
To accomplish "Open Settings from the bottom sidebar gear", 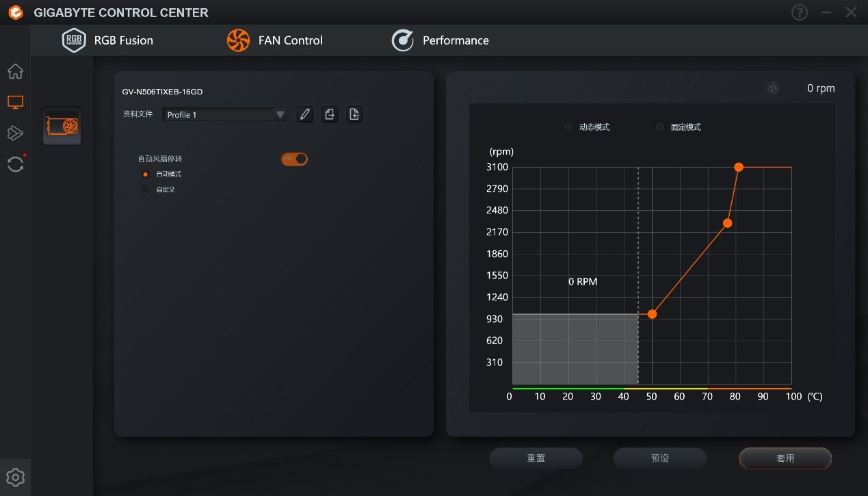I will pos(15,477).
